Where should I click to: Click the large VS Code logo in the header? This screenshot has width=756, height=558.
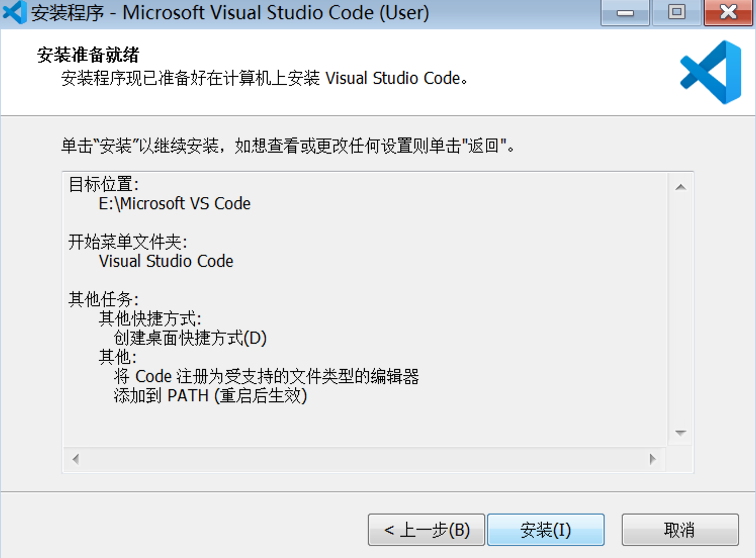(711, 72)
